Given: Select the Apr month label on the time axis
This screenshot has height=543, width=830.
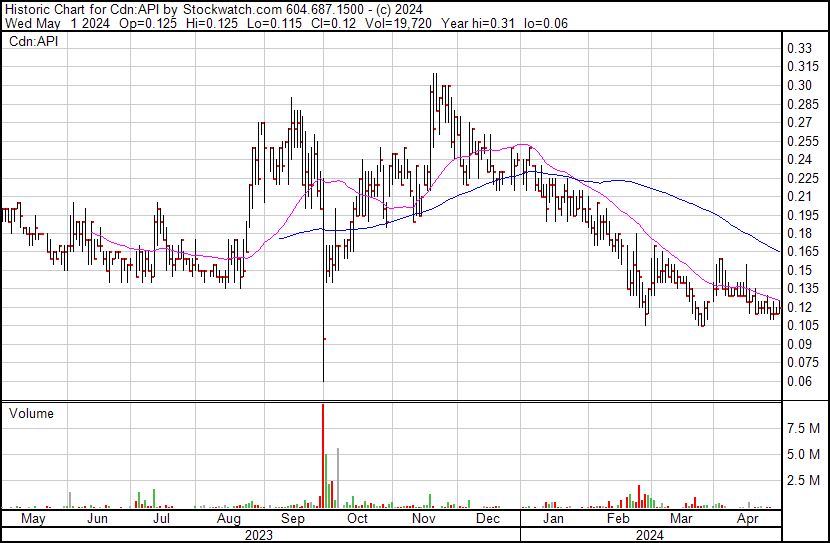Looking at the screenshot, I should click(x=746, y=518).
